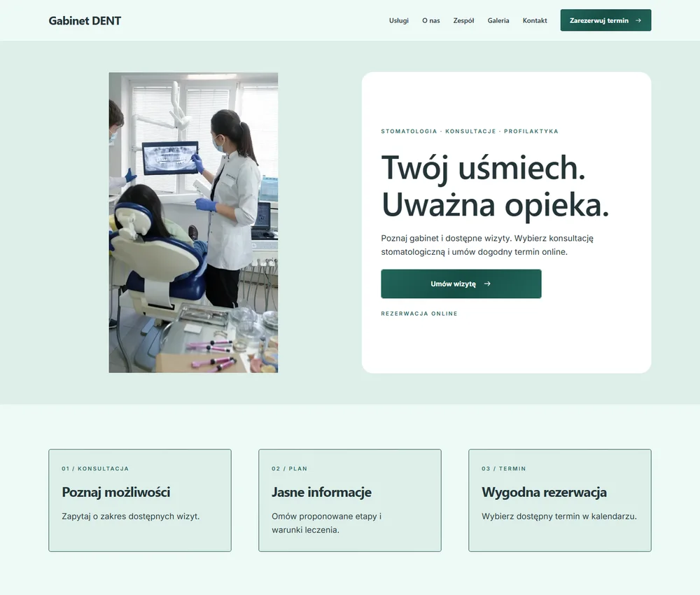Click the 02 / Plan label
Screen dimensions: 700x595
click(x=289, y=469)
